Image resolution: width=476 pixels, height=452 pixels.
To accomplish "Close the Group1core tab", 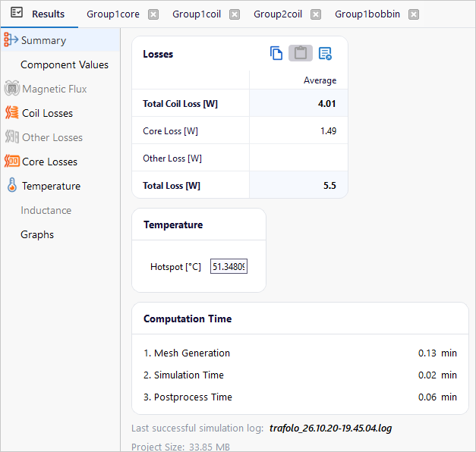I will (x=153, y=14).
